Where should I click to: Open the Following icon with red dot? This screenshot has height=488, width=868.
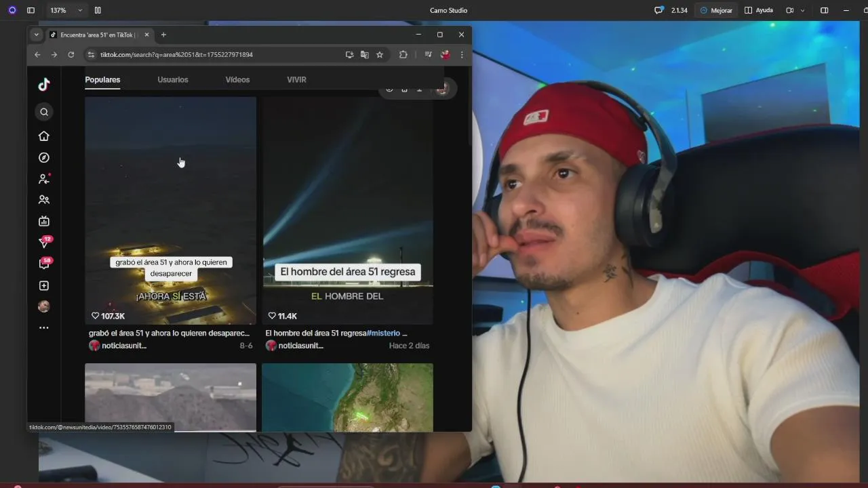coord(44,179)
